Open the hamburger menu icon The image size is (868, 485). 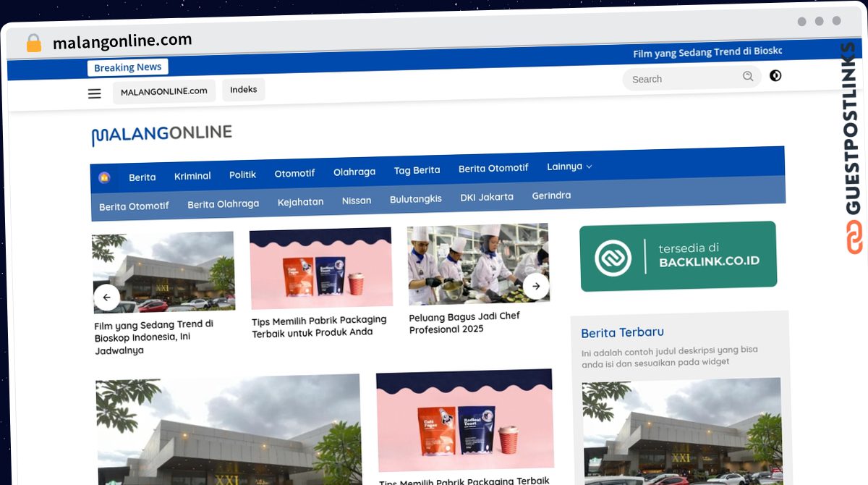tap(95, 93)
